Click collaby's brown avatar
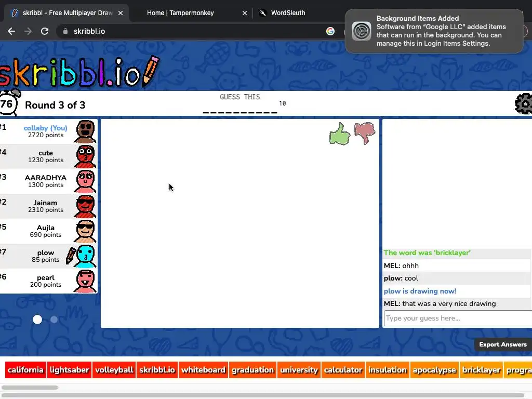 point(85,131)
